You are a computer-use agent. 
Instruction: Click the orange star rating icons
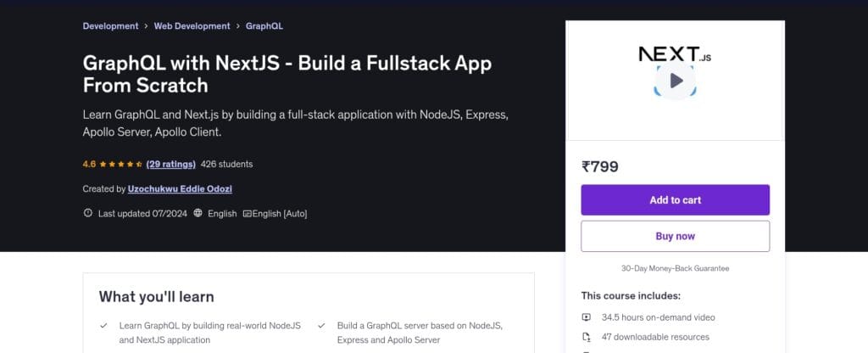click(120, 164)
